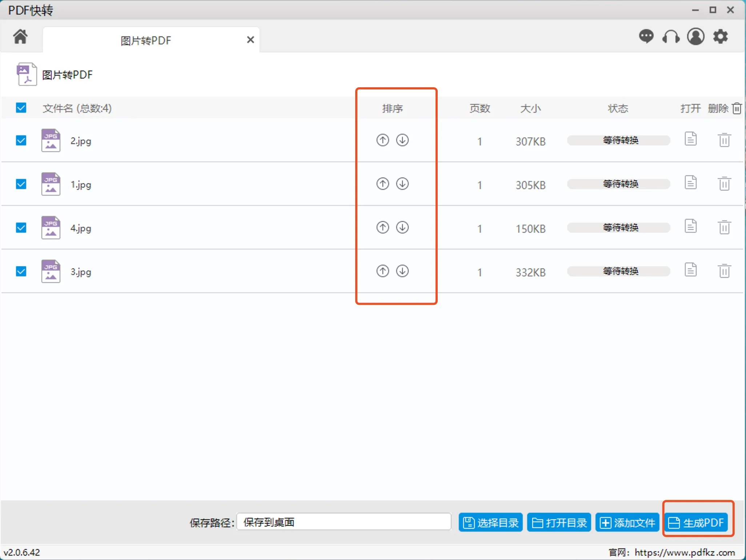The width and height of the screenshot is (746, 560).
Task: Click the 等待转换 status bar of 3.jpg
Action: point(618,271)
